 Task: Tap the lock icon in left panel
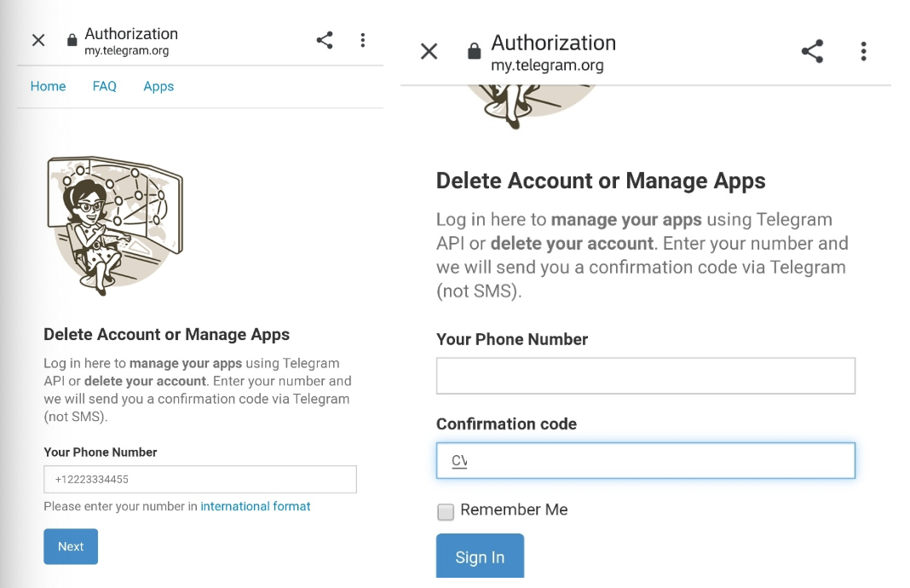click(x=72, y=39)
